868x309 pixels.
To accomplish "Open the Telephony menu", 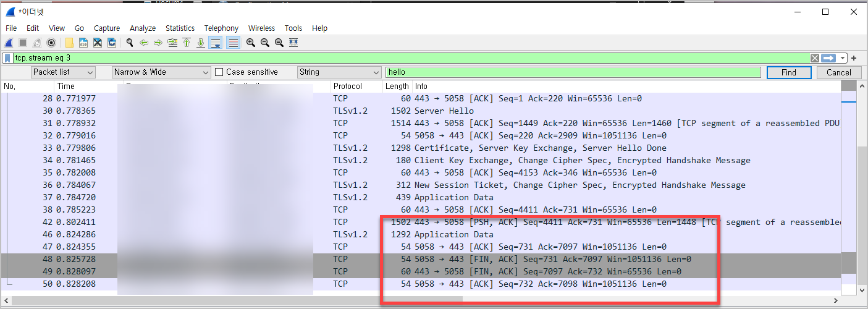I will coord(221,28).
